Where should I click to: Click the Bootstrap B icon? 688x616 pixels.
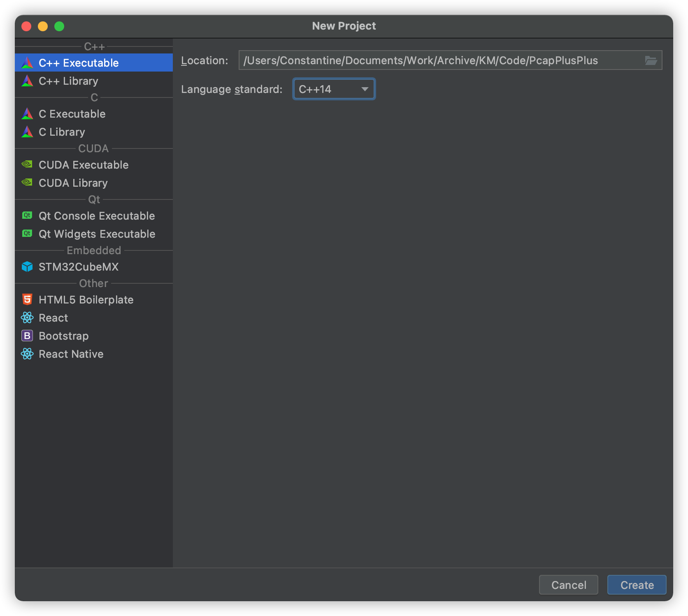(27, 336)
